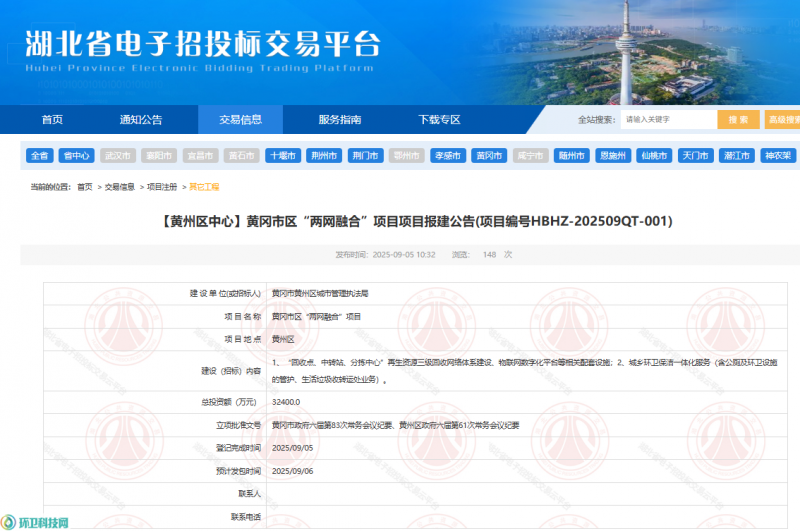This screenshot has width=800, height=531.
Task: Select the 恩施州 region filter
Action: pyautogui.click(x=613, y=156)
